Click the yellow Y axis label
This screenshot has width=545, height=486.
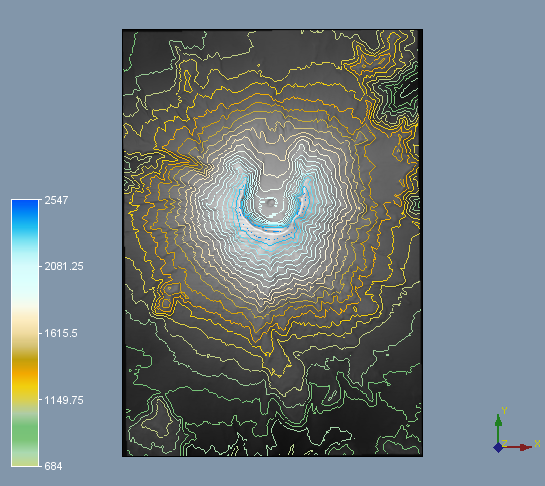point(504,411)
